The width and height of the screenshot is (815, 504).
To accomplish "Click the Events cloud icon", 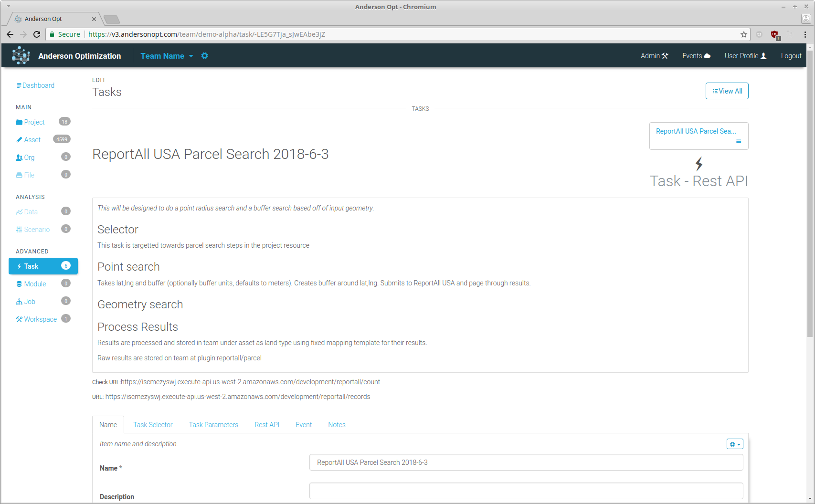I will (x=708, y=56).
